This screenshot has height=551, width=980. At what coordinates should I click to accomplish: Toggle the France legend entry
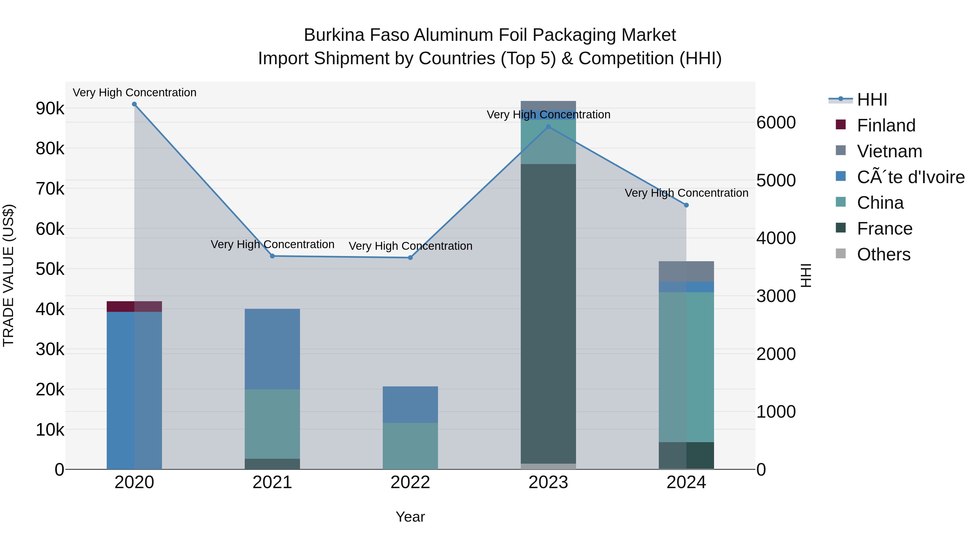(x=874, y=228)
